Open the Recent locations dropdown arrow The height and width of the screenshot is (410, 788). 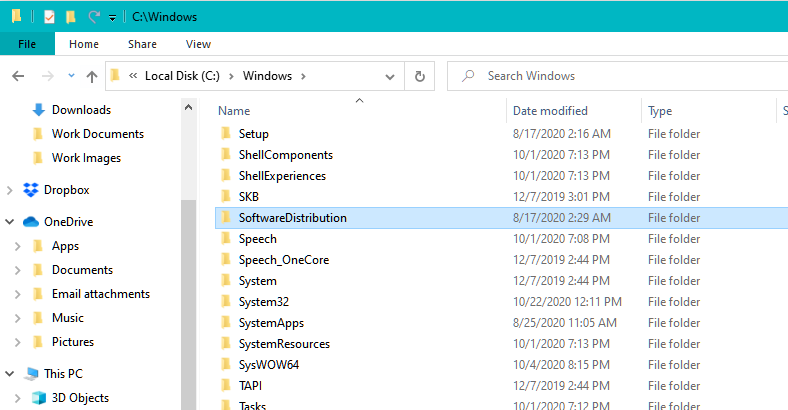71,76
